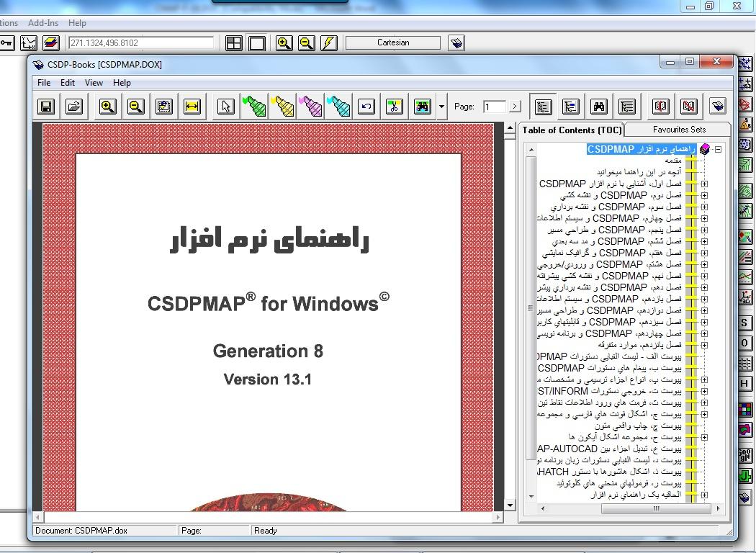Expand فصل هفتم chapter node
The height and width of the screenshot is (553, 756).
point(704,253)
